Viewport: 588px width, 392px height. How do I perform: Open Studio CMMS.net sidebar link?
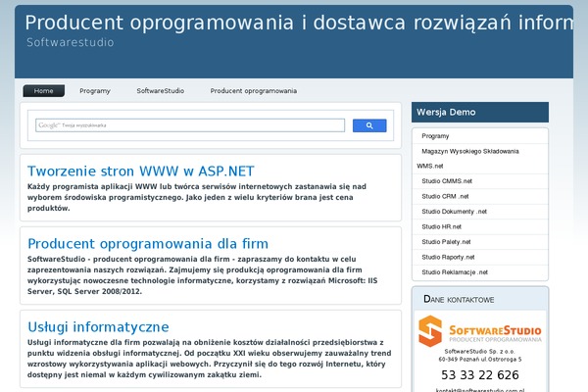click(x=447, y=181)
